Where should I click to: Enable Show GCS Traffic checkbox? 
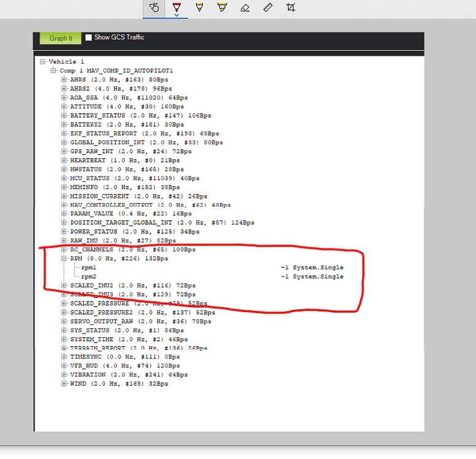coord(89,37)
